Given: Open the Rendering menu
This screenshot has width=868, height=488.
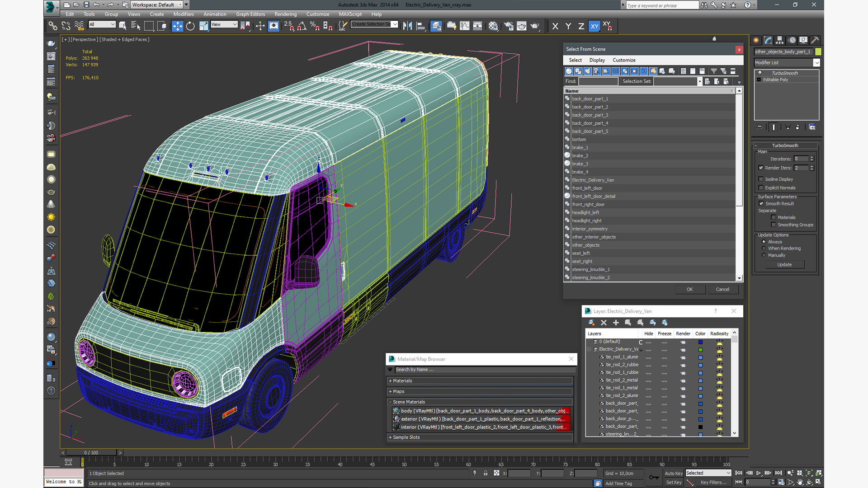Looking at the screenshot, I should coord(286,14).
